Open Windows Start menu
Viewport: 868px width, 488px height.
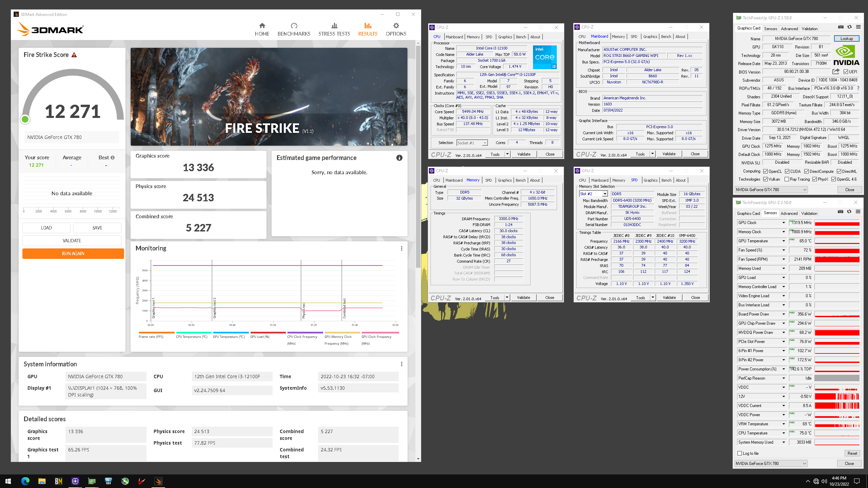coord(8,481)
